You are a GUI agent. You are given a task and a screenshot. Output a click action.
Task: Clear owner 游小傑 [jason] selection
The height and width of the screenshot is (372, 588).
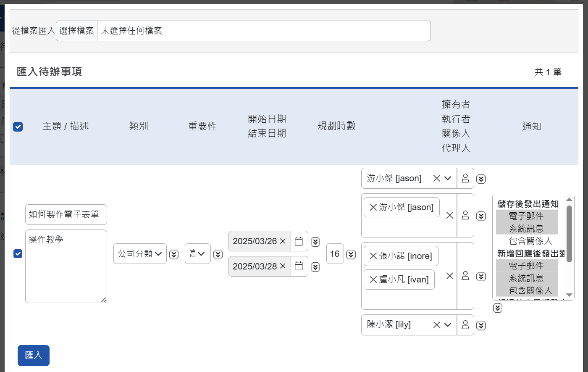437,179
